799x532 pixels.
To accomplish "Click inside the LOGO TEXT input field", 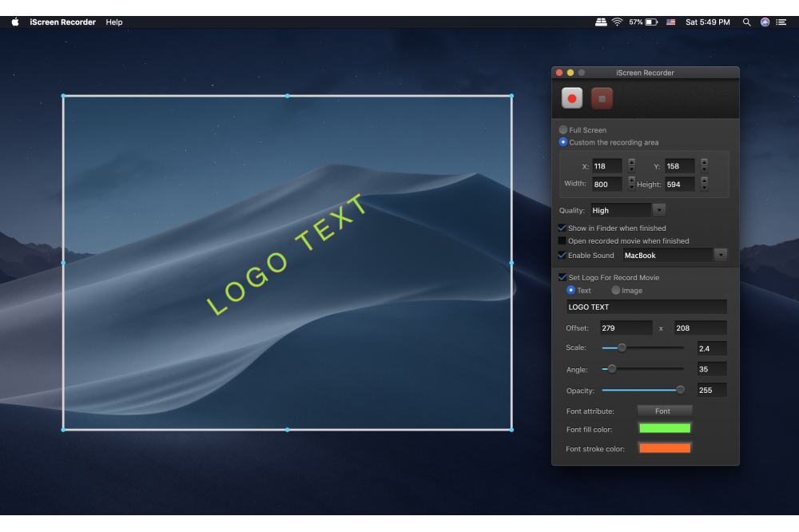I will click(646, 307).
